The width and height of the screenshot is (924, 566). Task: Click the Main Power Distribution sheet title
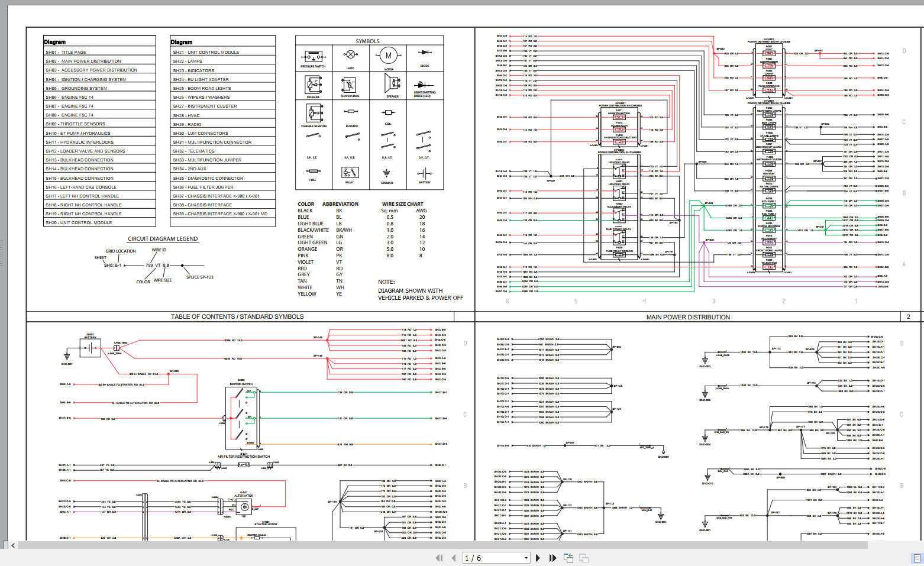coord(688,317)
